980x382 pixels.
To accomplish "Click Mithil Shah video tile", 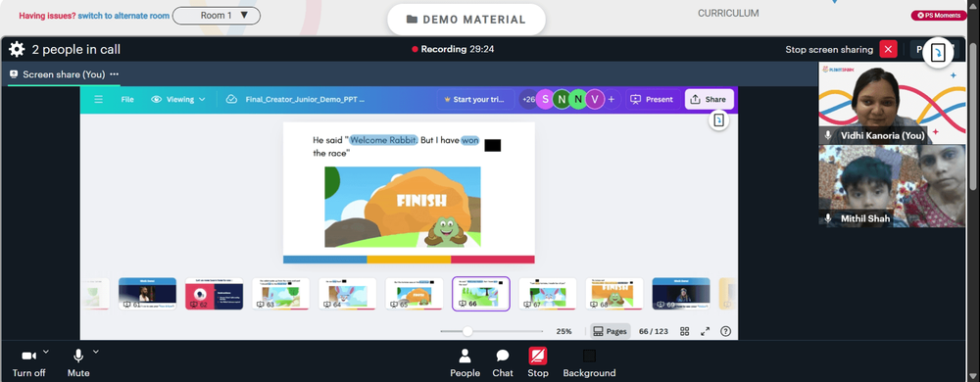I will pyautogui.click(x=892, y=186).
